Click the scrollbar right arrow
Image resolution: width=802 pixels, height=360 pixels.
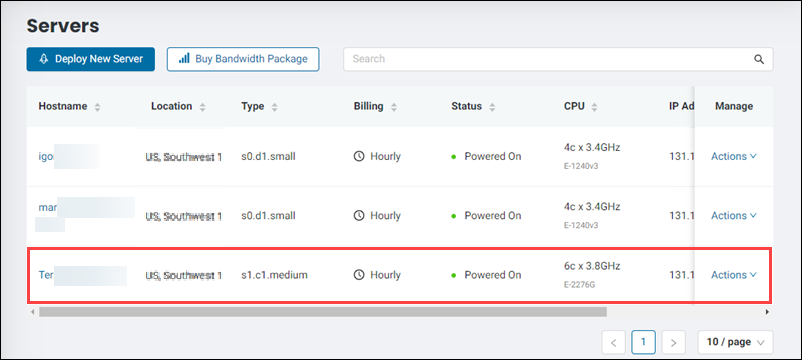click(767, 311)
